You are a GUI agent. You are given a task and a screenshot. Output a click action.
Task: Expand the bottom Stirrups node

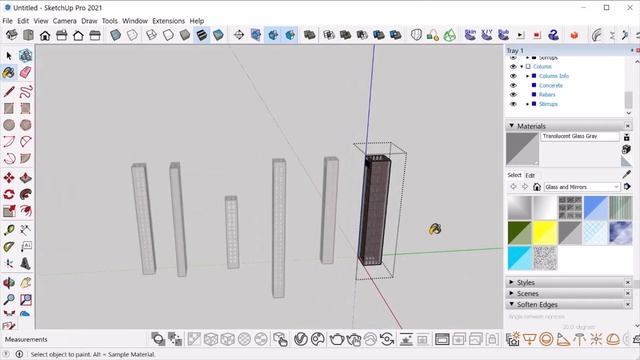click(527, 104)
